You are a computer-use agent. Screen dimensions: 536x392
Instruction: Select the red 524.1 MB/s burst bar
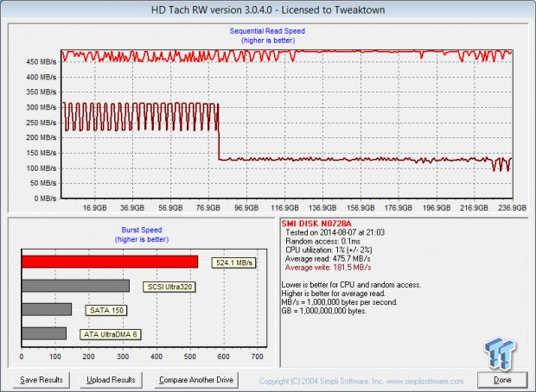coord(110,262)
